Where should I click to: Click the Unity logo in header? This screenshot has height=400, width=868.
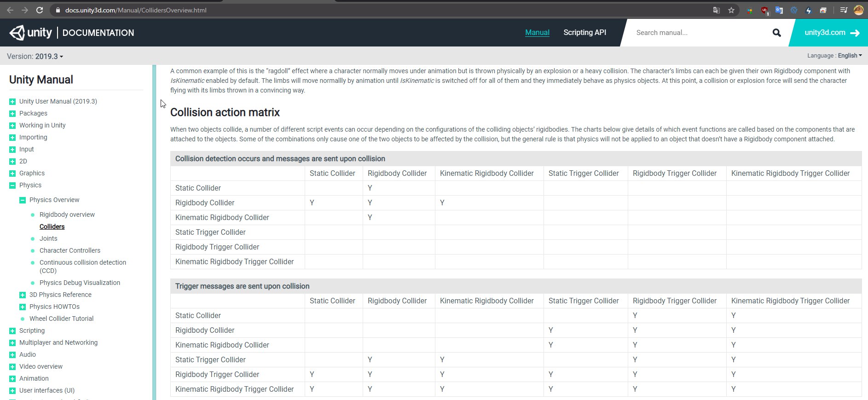tap(30, 33)
